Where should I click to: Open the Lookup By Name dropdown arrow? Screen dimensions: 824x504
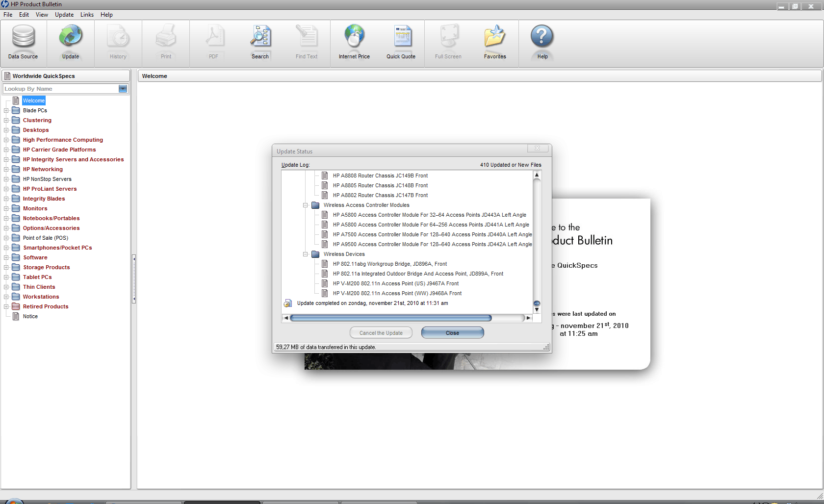point(123,89)
